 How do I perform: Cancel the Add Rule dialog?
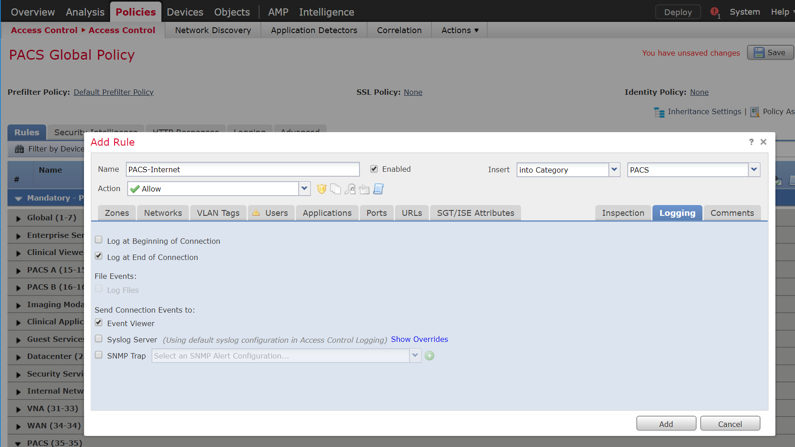(x=729, y=424)
